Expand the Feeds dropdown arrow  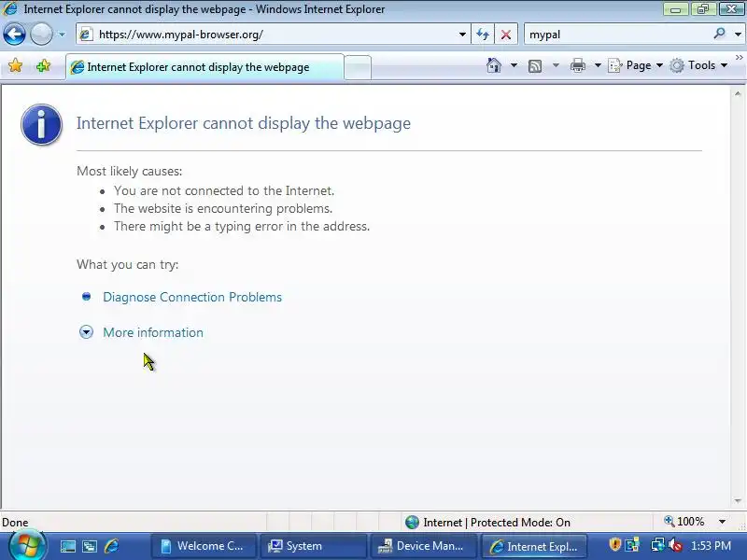(x=556, y=65)
